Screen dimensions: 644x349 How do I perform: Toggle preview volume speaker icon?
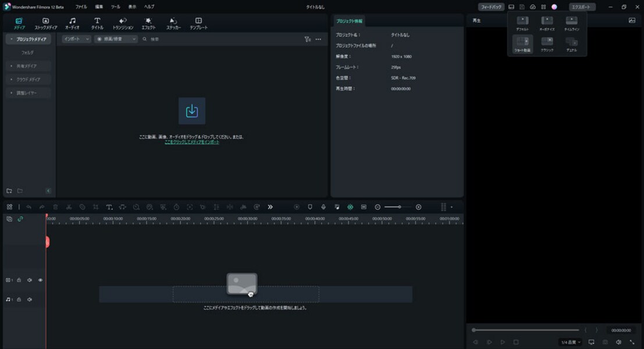[618, 342]
